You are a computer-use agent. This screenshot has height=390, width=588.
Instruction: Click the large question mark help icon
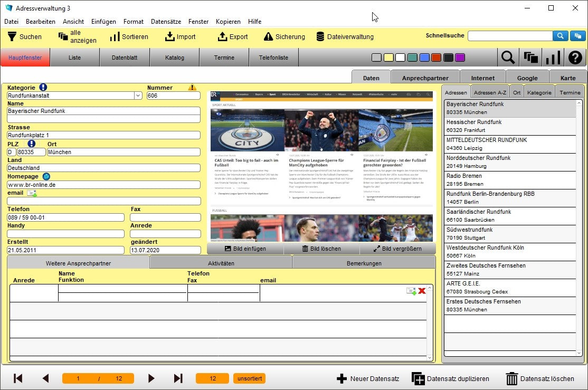[575, 58]
